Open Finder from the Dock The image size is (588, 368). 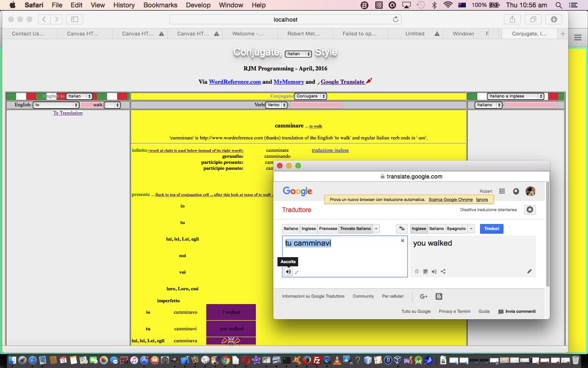13,360
